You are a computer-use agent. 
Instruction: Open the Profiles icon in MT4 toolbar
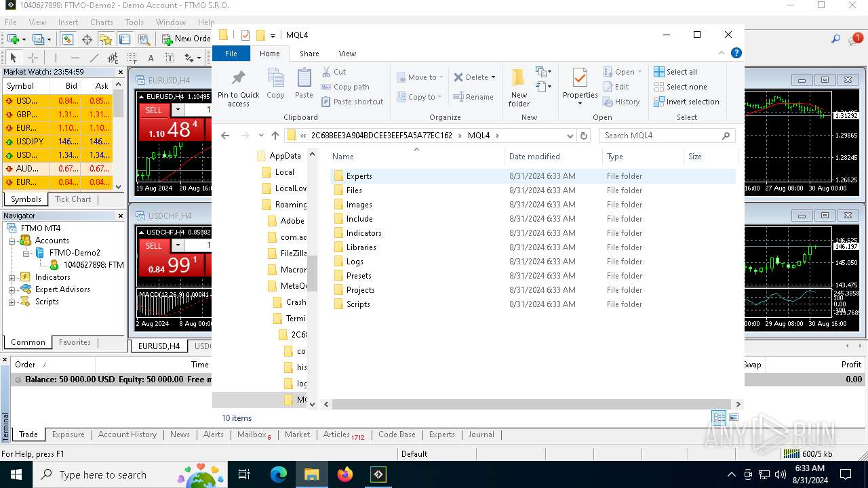(x=39, y=39)
